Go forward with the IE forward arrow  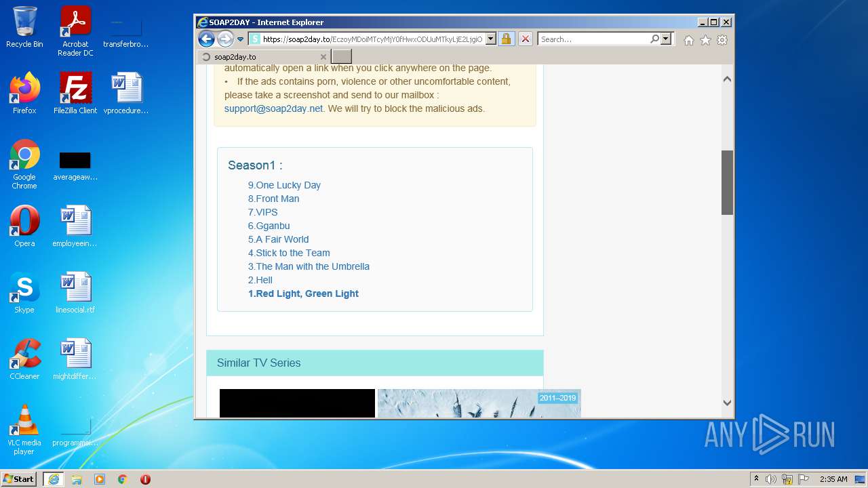225,39
